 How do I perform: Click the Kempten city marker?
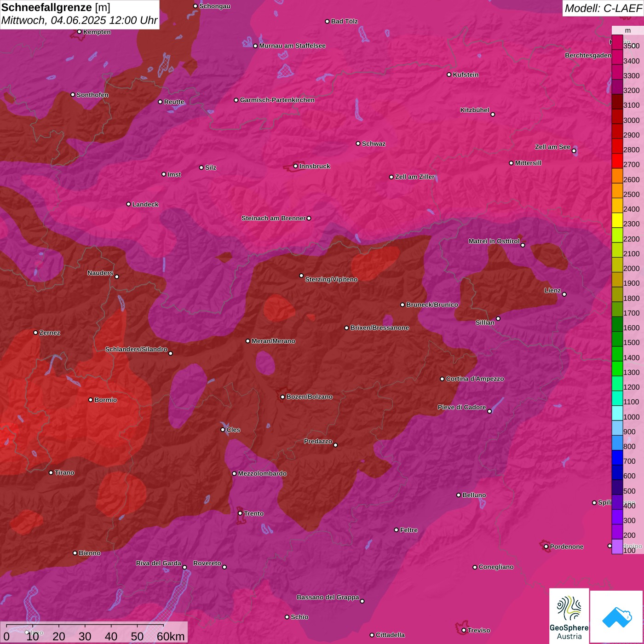pos(79,32)
